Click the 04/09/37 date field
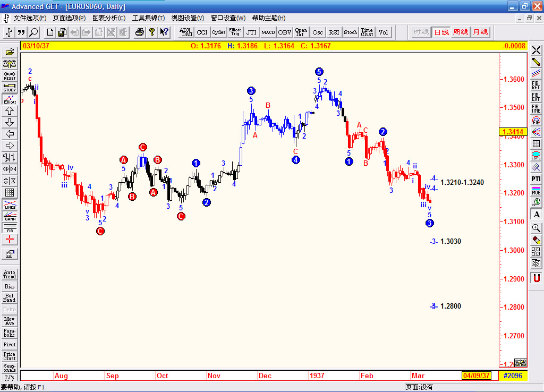544x392 pixels. [x=477, y=376]
